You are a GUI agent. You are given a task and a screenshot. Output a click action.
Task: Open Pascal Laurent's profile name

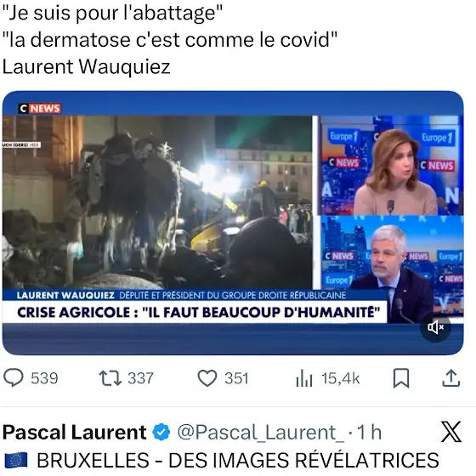[75, 432]
